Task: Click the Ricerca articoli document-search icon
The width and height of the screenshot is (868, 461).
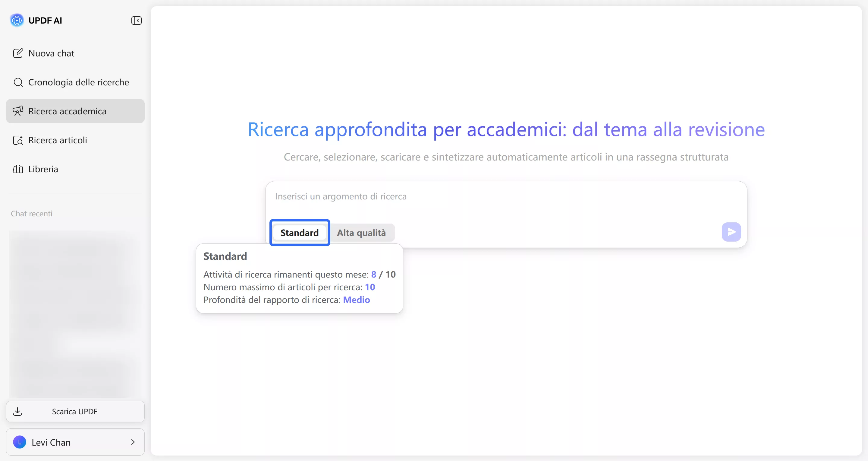Action: point(18,140)
